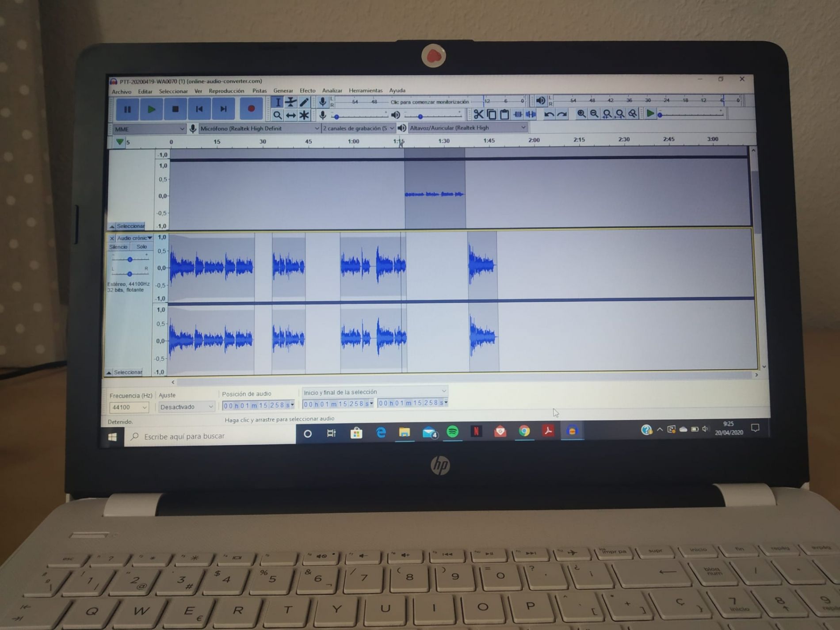The width and height of the screenshot is (840, 630).
Task: Open the Altavoz/Auricular playback device dropdown
Action: click(x=468, y=128)
